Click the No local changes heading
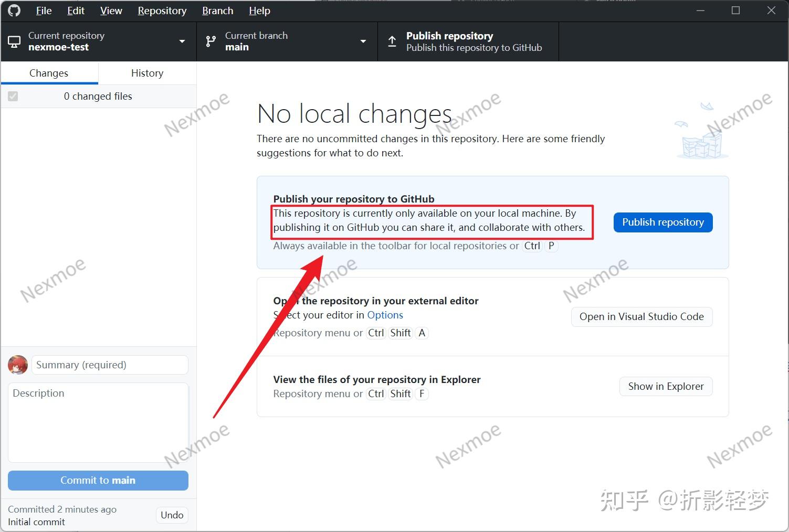The width and height of the screenshot is (789, 532). pyautogui.click(x=354, y=113)
